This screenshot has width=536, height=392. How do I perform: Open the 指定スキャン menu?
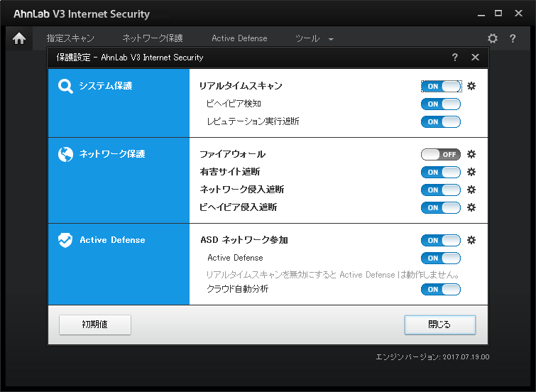(70, 38)
